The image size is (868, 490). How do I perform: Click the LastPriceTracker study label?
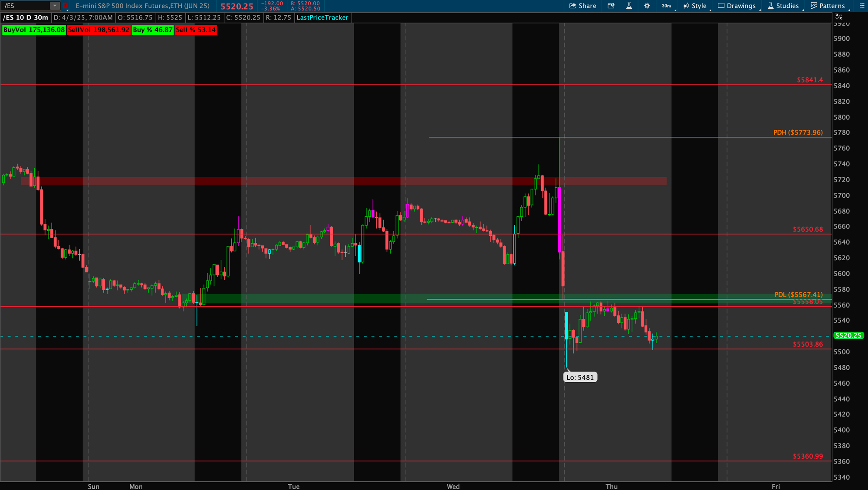pyautogui.click(x=322, y=17)
